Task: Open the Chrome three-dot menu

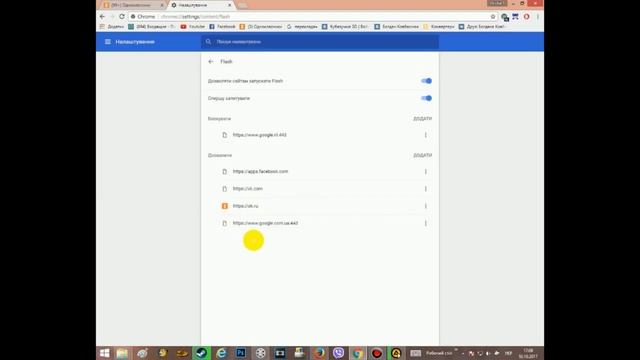Action: (x=538, y=17)
